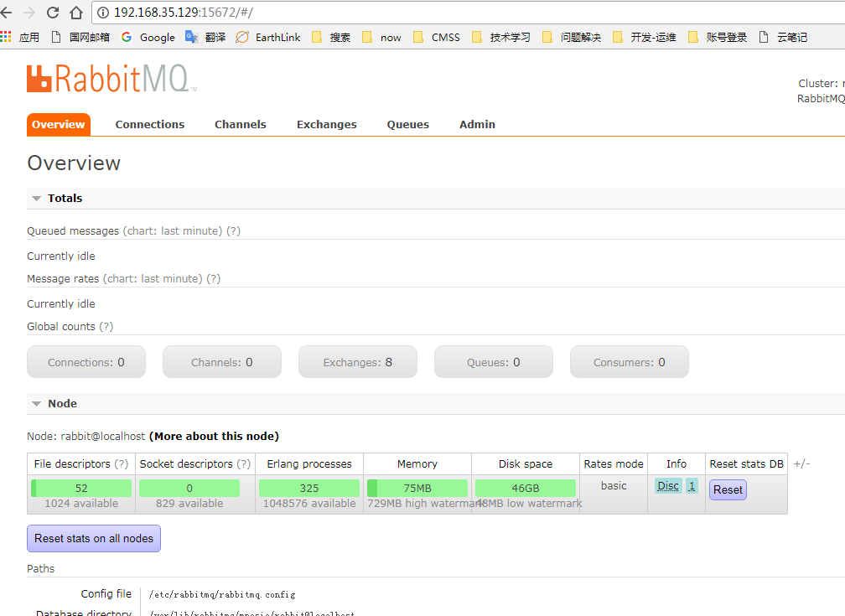Switch to the Queues tab
The width and height of the screenshot is (845, 616).
[x=408, y=125]
